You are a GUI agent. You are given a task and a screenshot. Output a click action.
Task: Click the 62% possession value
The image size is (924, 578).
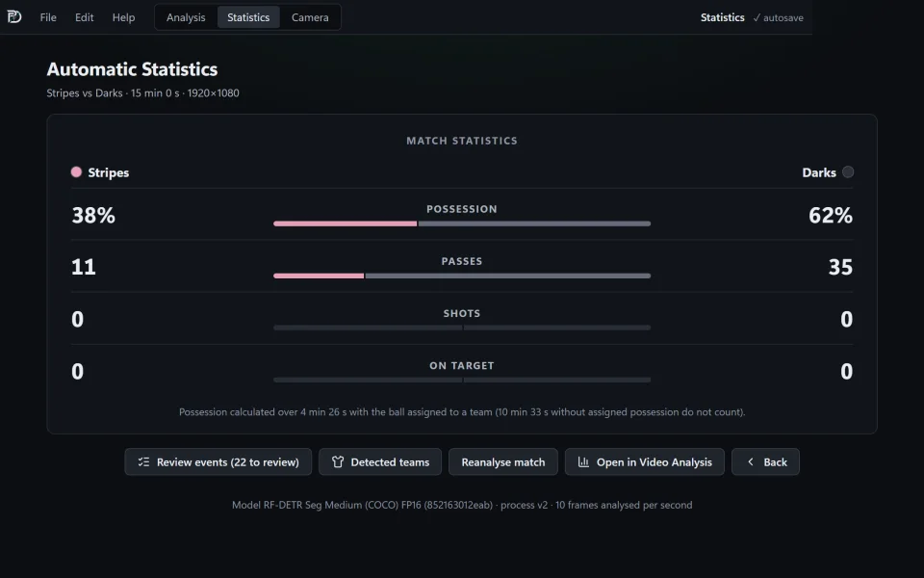click(x=831, y=215)
